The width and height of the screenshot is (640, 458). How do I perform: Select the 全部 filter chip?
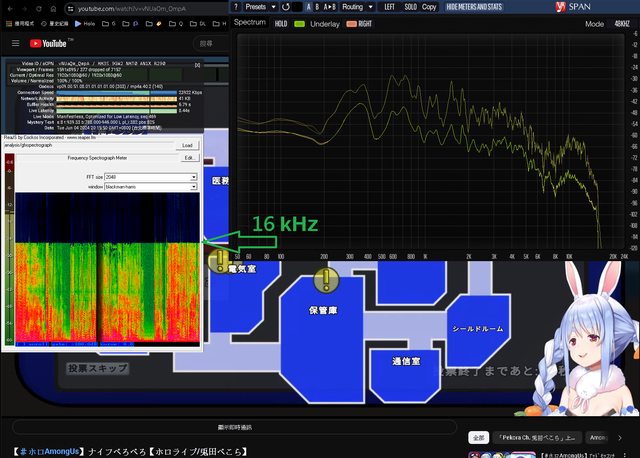[x=478, y=438]
